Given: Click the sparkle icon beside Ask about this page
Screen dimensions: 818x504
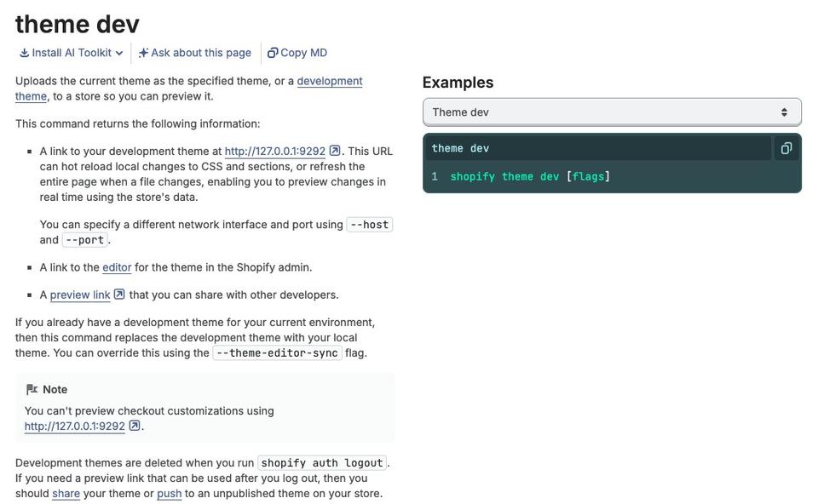Looking at the screenshot, I should tap(143, 53).
